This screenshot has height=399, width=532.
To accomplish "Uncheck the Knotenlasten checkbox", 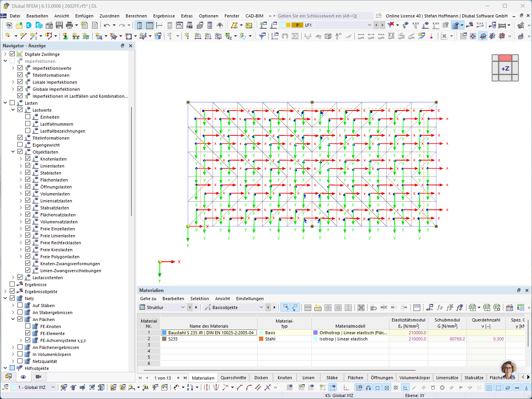I will coord(27,159).
